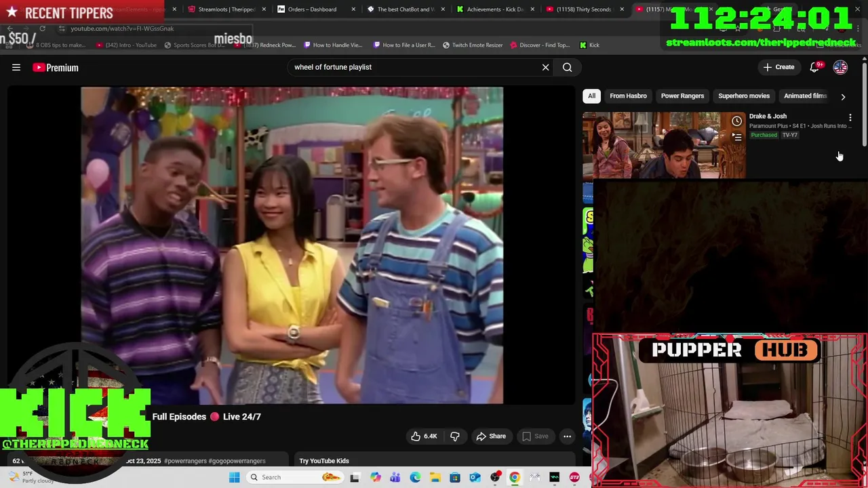Select the All filter chip
Image resolution: width=868 pixels, height=488 pixels.
[591, 96]
